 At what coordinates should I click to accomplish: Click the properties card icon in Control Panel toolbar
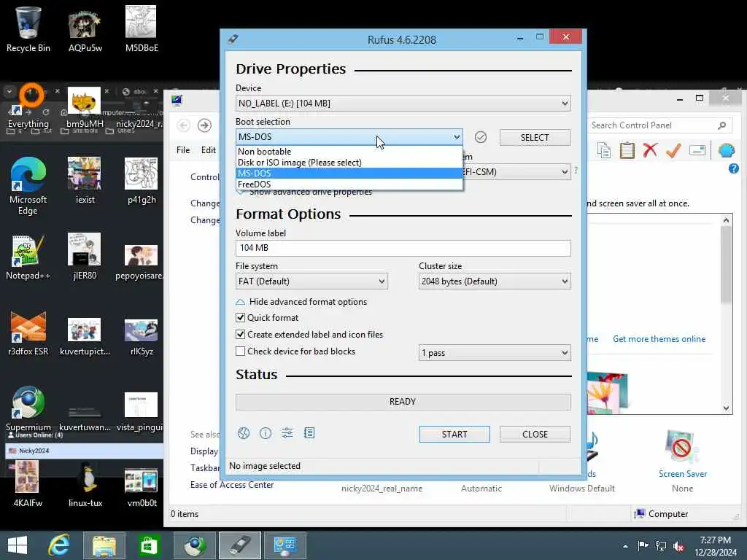(x=697, y=150)
